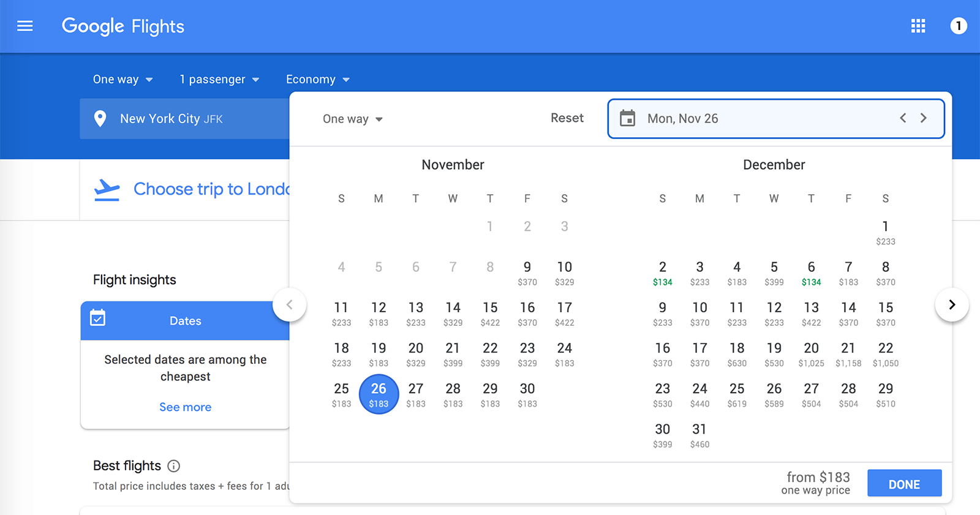Select December 20 priced $1,025
This screenshot has height=515, width=980.
coord(812,355)
